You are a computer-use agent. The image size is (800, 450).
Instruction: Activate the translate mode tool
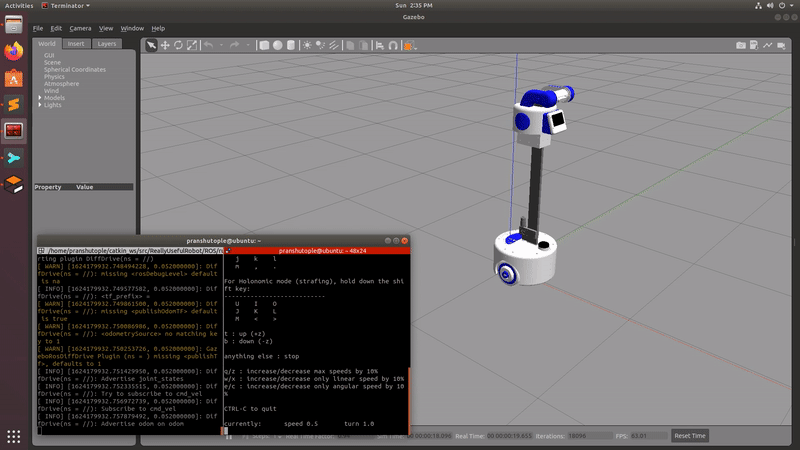165,45
